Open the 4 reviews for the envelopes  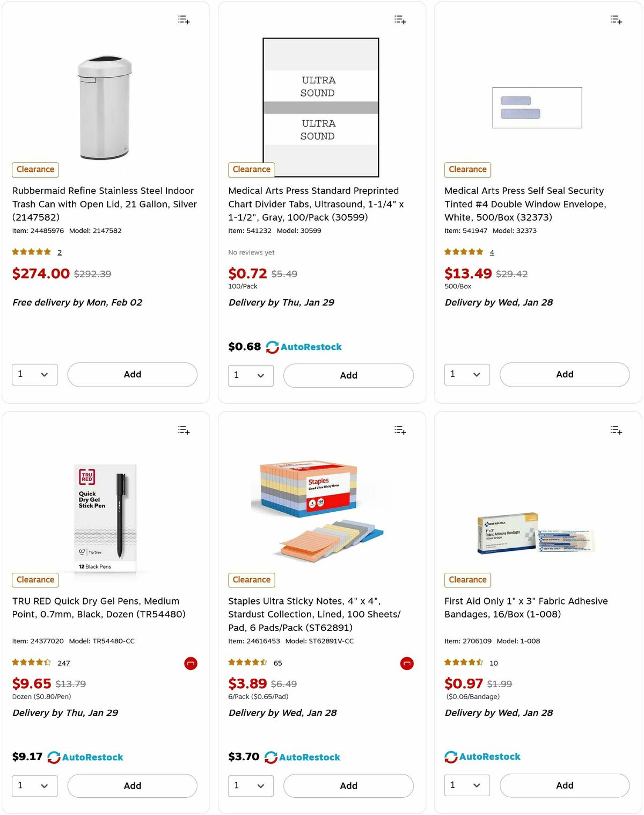pos(491,252)
